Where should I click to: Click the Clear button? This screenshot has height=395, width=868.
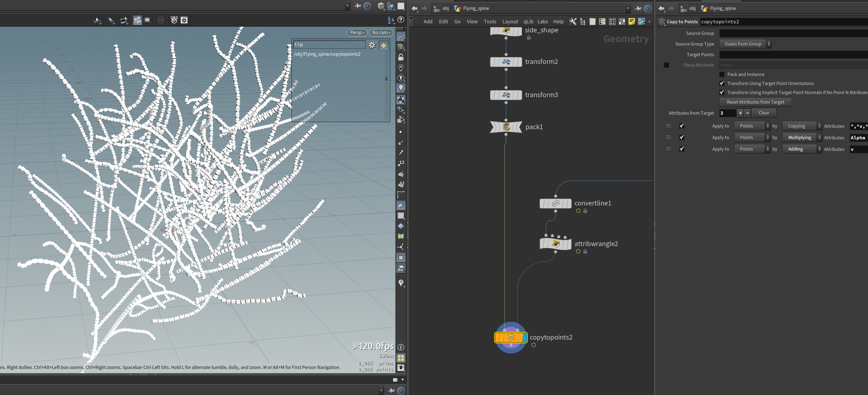pos(764,113)
